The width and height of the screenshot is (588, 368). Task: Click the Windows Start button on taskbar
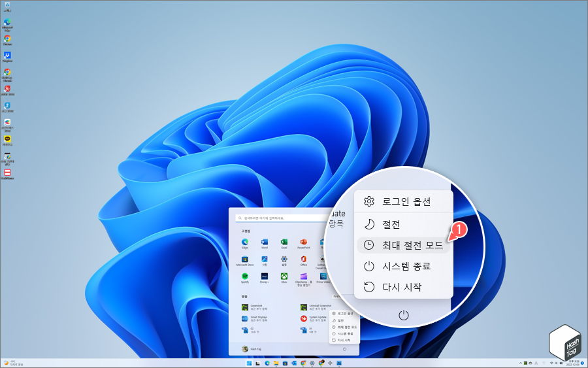[249, 363]
